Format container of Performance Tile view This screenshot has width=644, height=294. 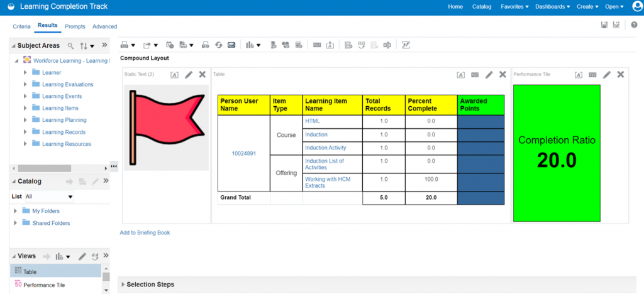point(579,75)
